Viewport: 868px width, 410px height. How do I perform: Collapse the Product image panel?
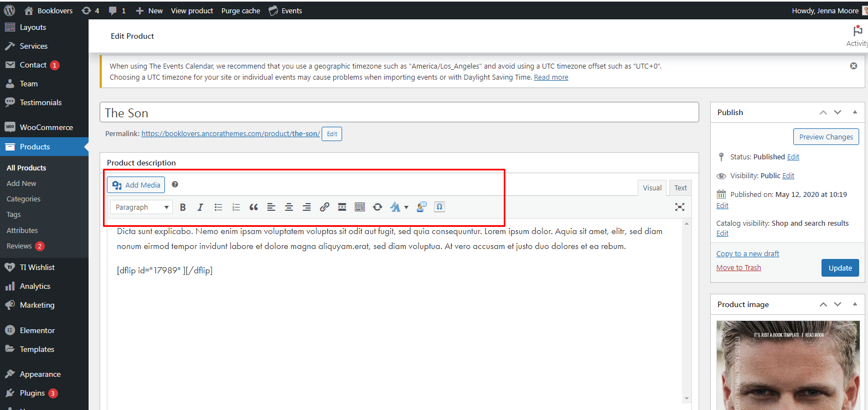[x=855, y=304]
